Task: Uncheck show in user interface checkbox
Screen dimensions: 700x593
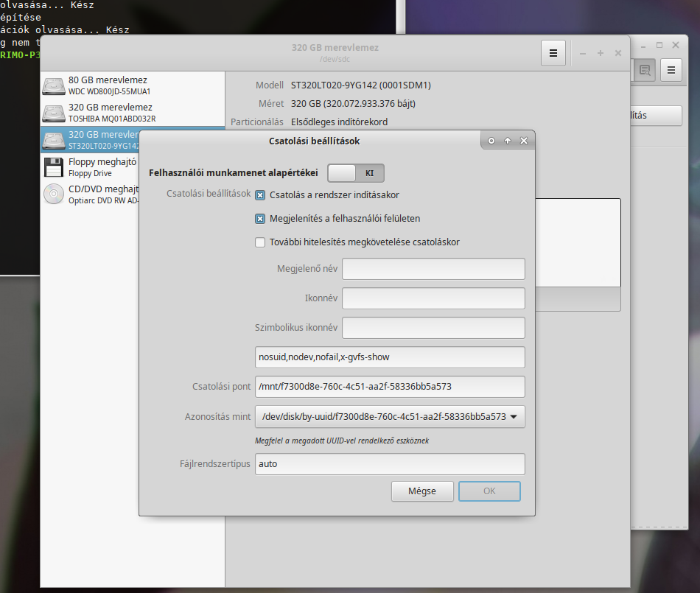Action: 260,219
